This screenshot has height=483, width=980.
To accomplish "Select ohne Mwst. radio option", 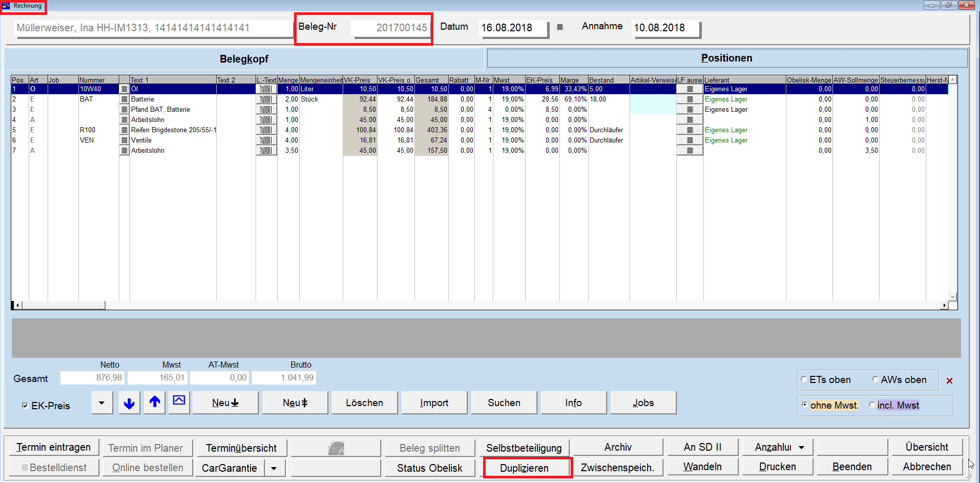I will coord(804,405).
